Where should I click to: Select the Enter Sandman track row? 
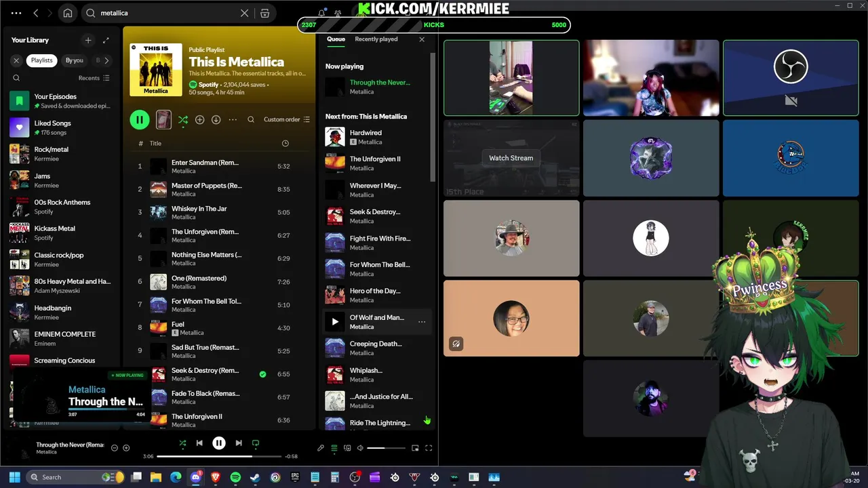pos(219,166)
